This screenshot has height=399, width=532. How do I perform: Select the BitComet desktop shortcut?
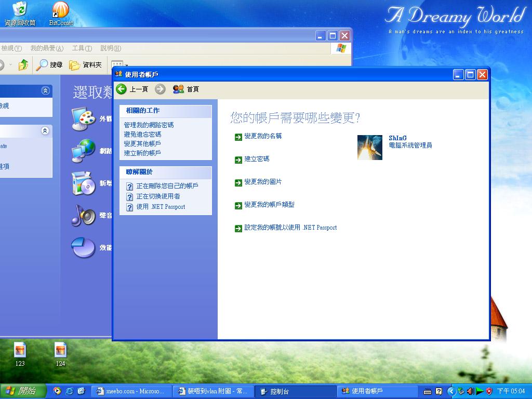pyautogui.click(x=61, y=14)
